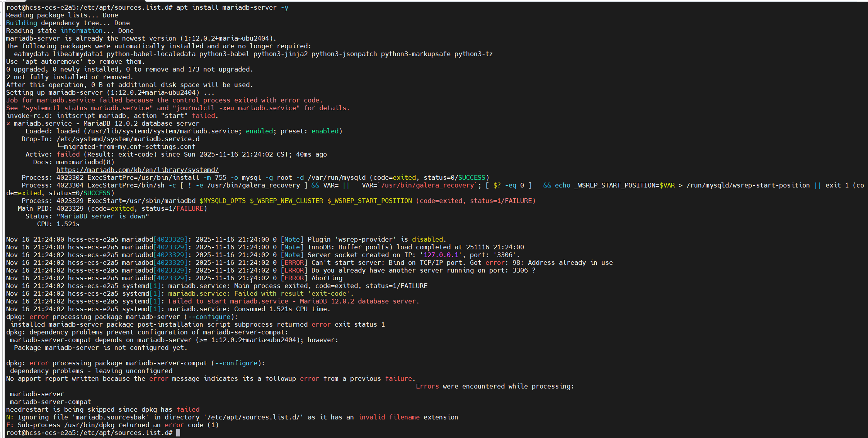Image resolution: width=868 pixels, height=438 pixels.
Task: Click the 'apt install mariadb-server -y' command
Action: point(232,7)
